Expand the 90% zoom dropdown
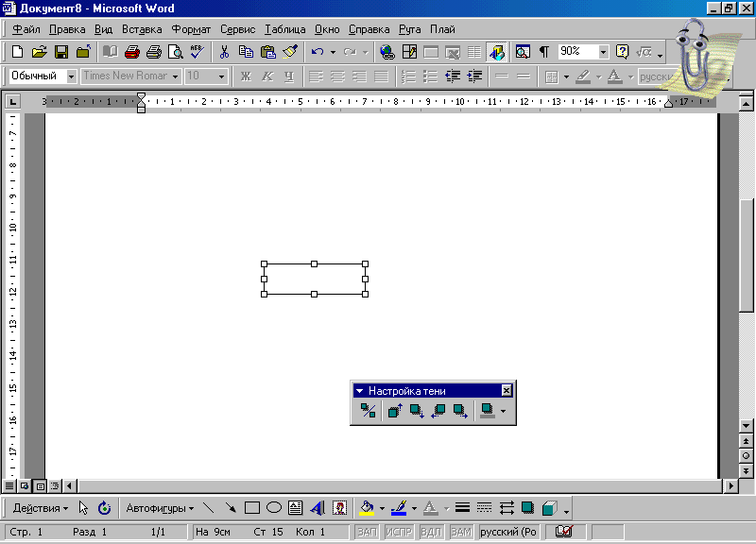 (603, 52)
